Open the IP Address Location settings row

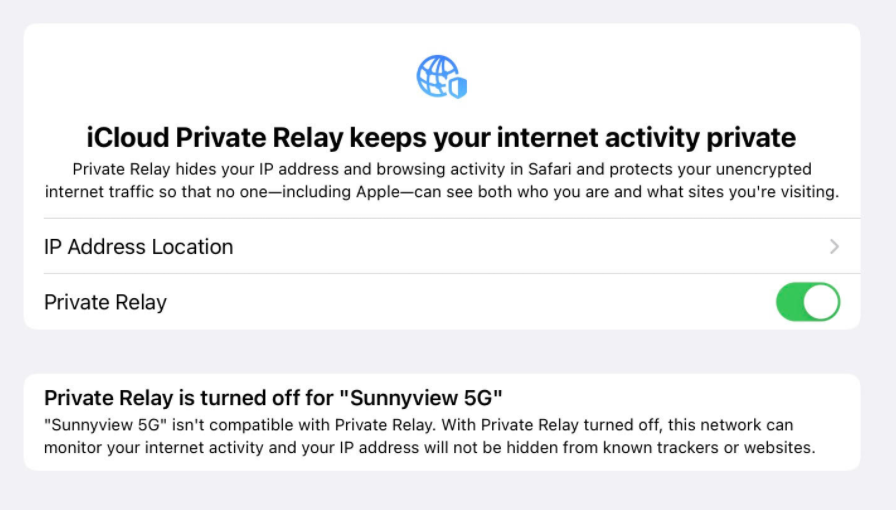442,246
